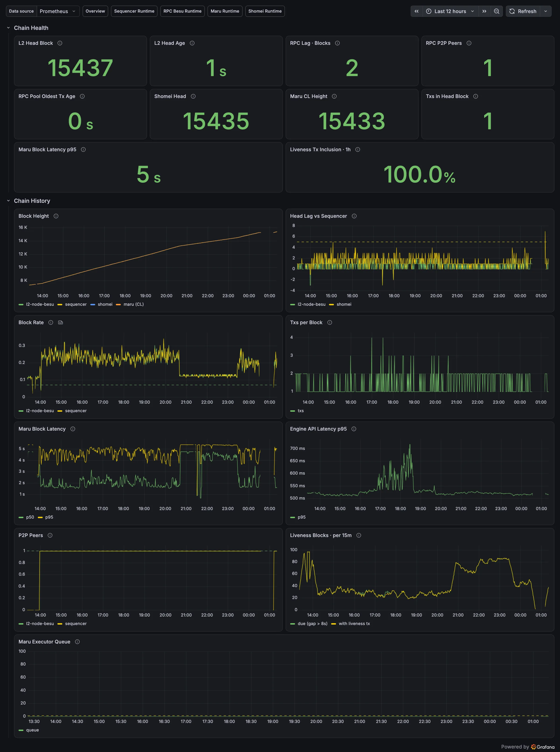This screenshot has height=752, width=560.
Task: Open info for Liveness Tx Inclusion · 1h
Action: tap(358, 150)
